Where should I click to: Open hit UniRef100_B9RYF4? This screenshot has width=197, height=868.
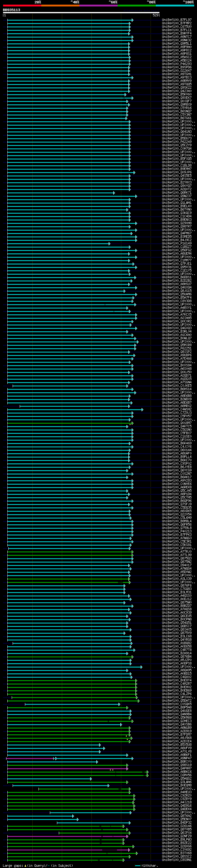tap(177, 34)
